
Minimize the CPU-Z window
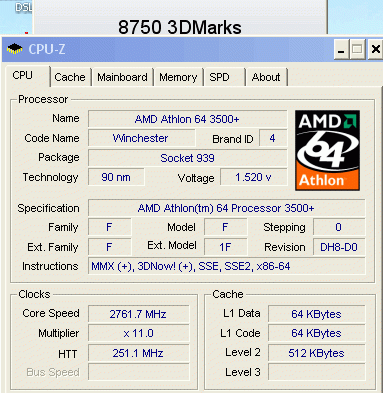341,49
